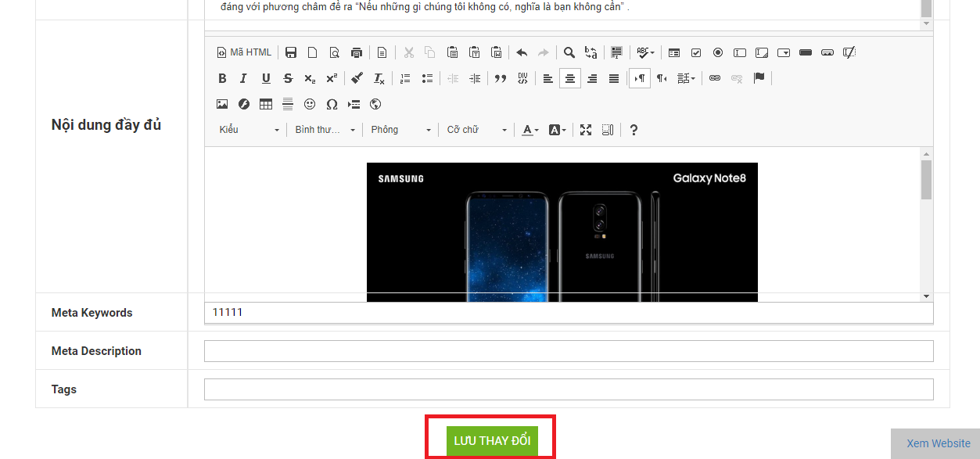
Task: Insert a table
Action: pos(266,104)
